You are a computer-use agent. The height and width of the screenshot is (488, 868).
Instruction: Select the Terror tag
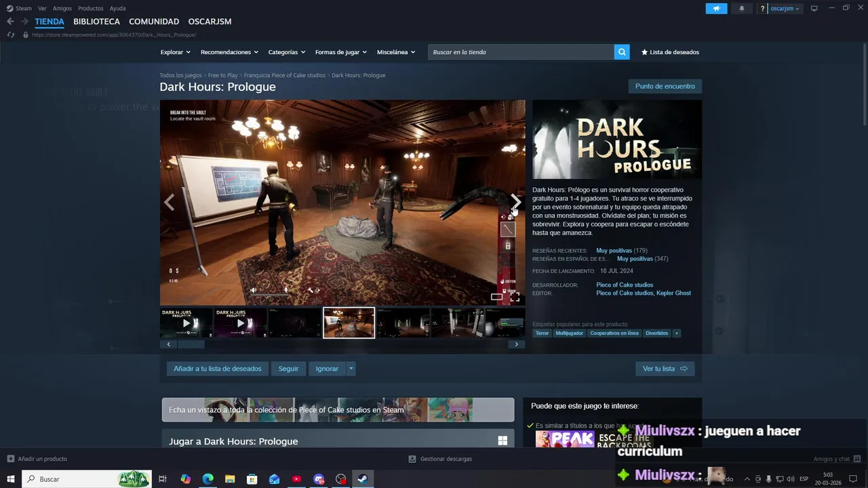coord(542,333)
